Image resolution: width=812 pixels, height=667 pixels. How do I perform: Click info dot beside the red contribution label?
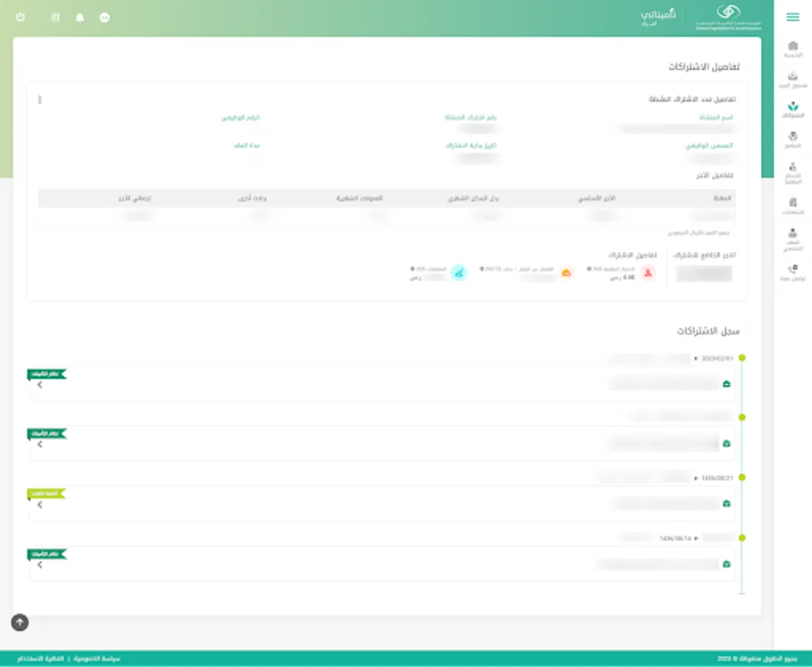[x=589, y=269]
